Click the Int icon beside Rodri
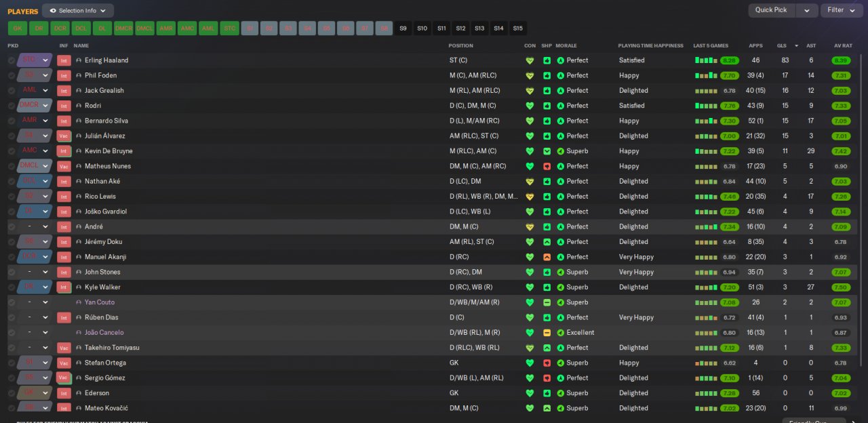 (x=64, y=106)
